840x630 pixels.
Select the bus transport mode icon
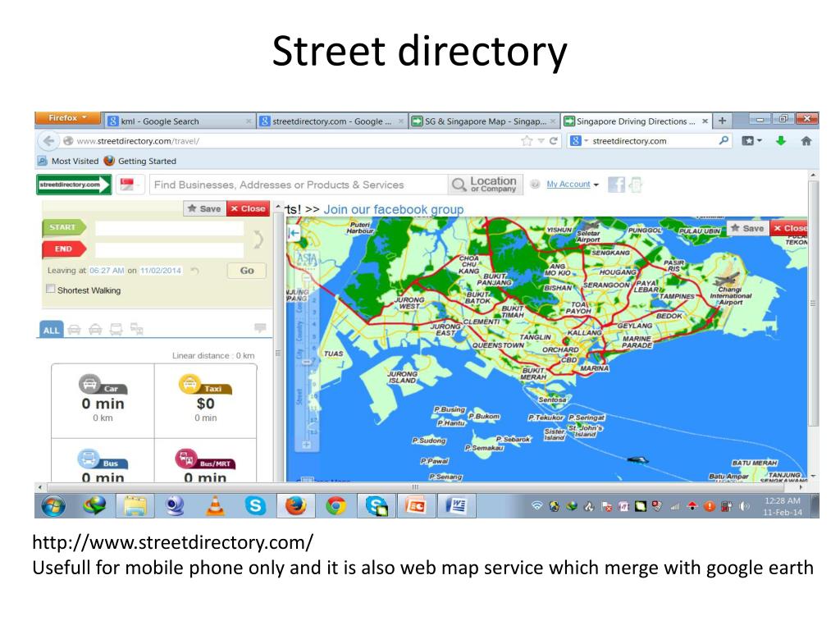pos(116,330)
